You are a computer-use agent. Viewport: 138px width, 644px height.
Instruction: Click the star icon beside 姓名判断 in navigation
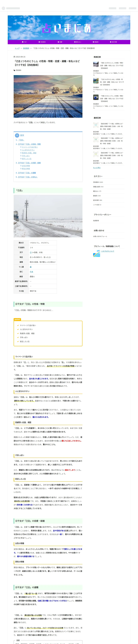[110, 42]
